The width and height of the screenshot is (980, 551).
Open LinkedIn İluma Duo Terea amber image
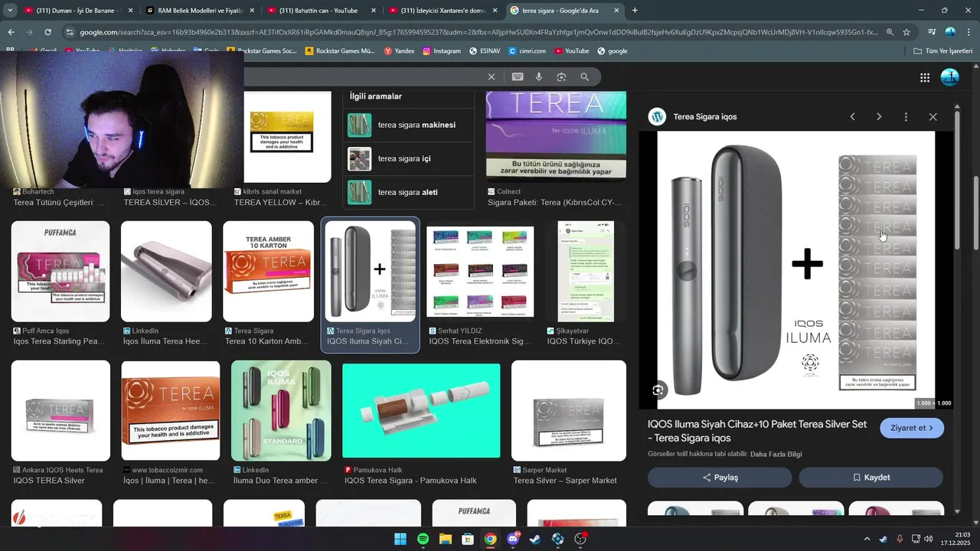pos(281,411)
